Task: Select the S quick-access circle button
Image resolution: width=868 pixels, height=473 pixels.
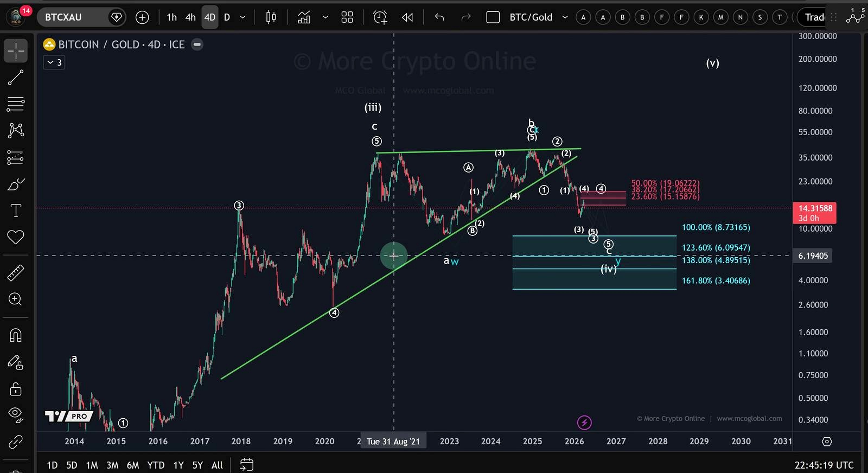Action: click(759, 17)
